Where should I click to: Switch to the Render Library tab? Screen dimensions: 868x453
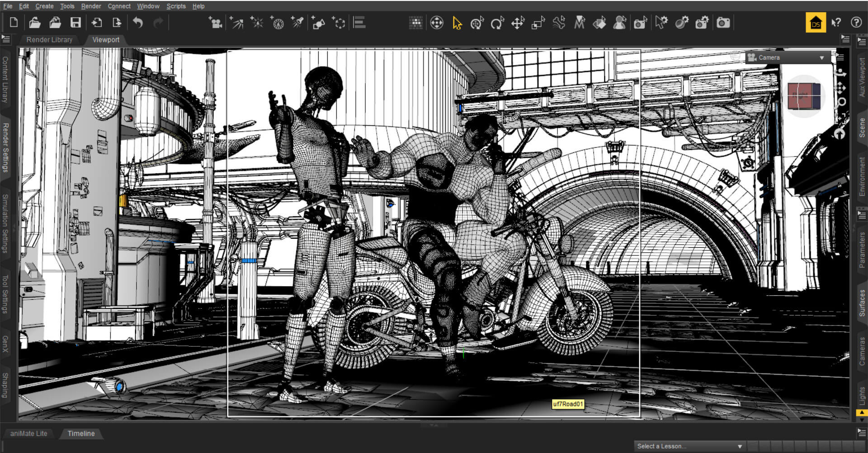pos(49,40)
